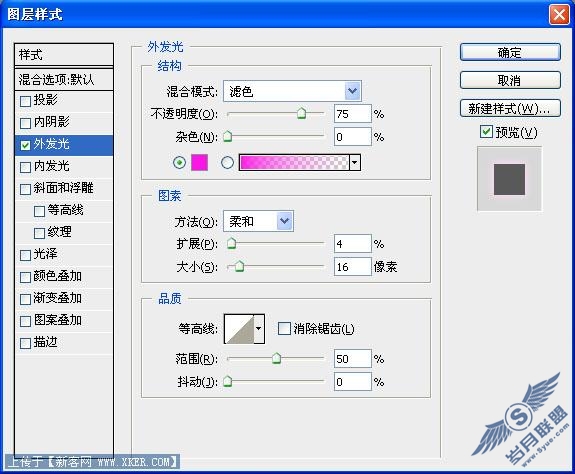Expand the 等高线 contour picker arrow
The height and width of the screenshot is (474, 575).
pos(259,328)
